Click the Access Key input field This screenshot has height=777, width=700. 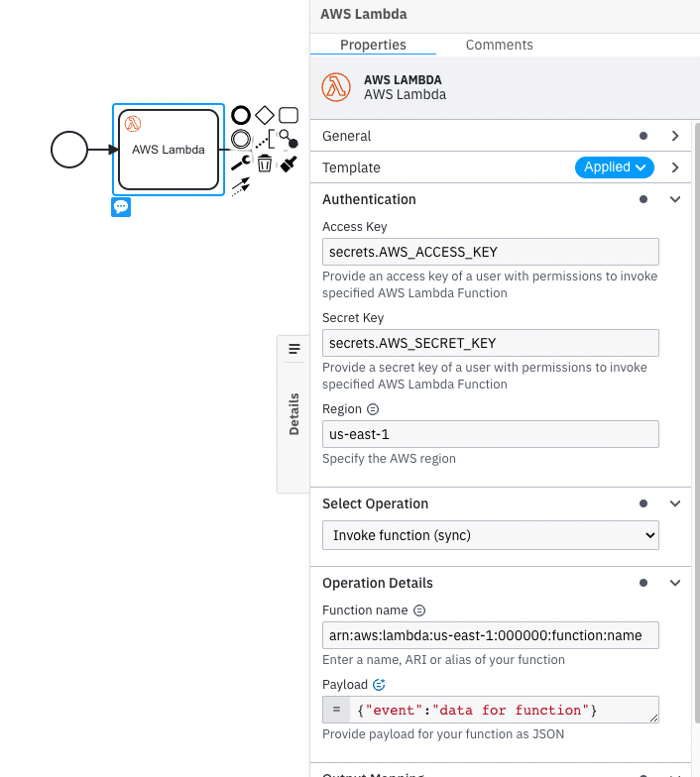pyautogui.click(x=491, y=252)
